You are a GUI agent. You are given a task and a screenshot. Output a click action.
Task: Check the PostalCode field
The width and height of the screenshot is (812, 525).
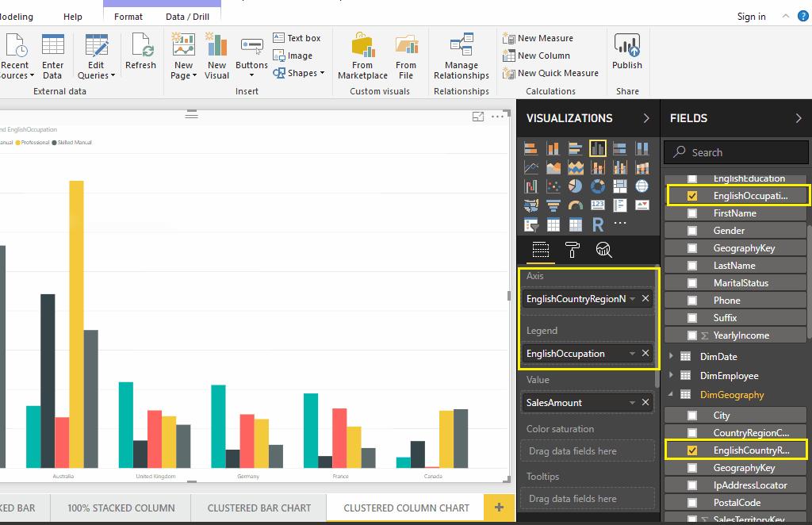(x=691, y=502)
